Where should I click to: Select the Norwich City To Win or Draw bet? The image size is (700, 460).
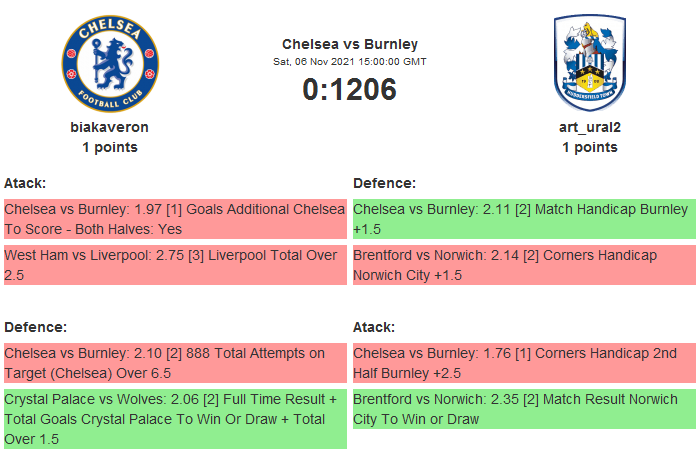click(x=524, y=408)
